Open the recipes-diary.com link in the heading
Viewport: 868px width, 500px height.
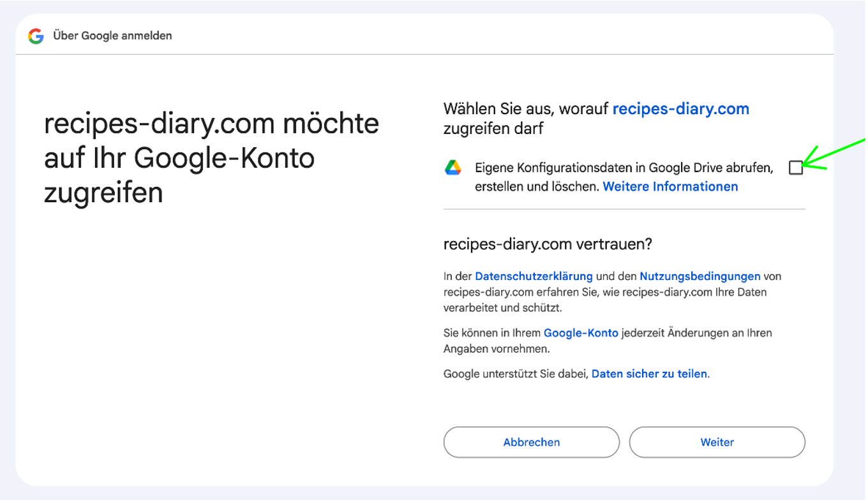[680, 108]
